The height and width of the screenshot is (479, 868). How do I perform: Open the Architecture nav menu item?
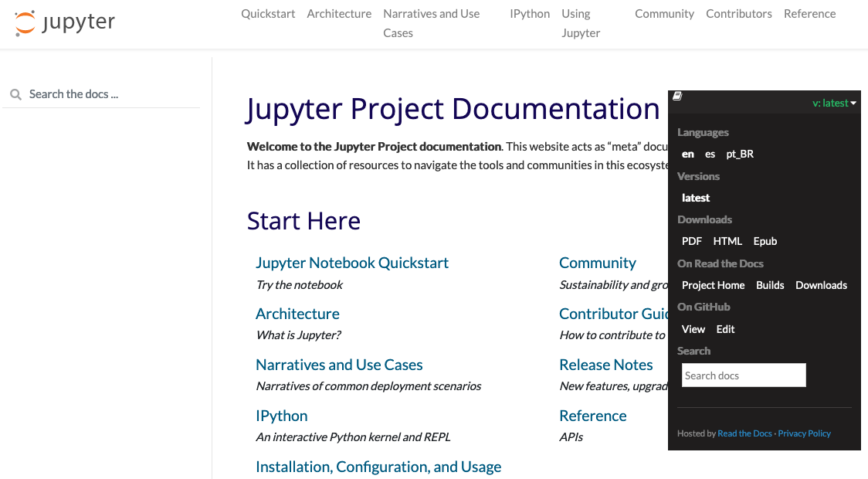339,14
